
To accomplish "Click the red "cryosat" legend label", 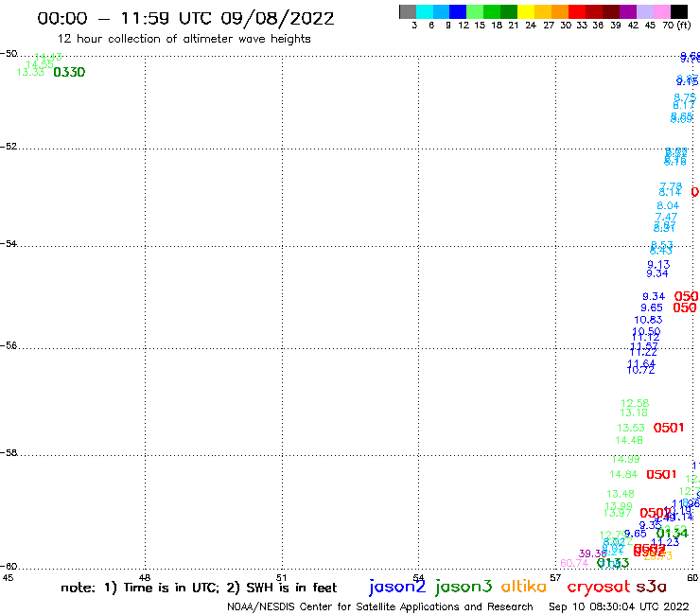I will (598, 587).
